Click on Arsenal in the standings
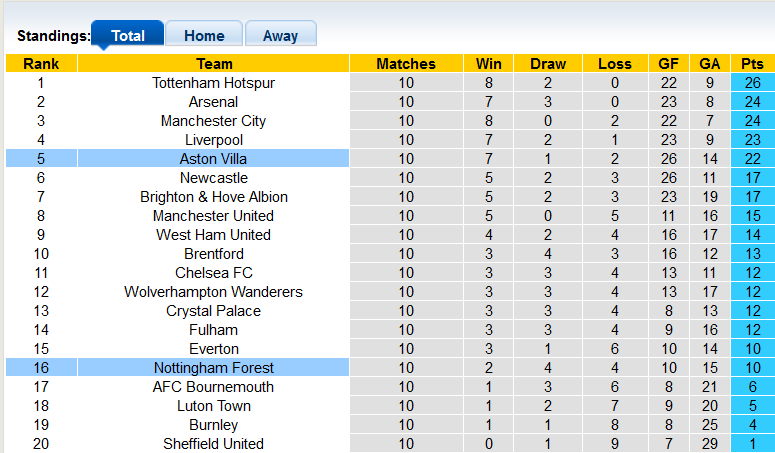This screenshot has width=775, height=453. click(213, 102)
